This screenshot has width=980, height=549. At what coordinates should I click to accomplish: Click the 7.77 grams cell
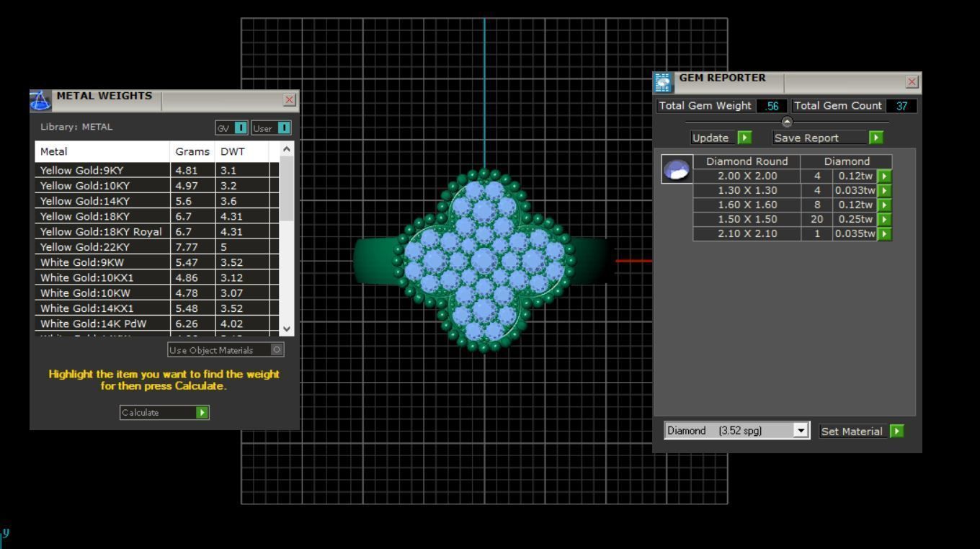[192, 246]
